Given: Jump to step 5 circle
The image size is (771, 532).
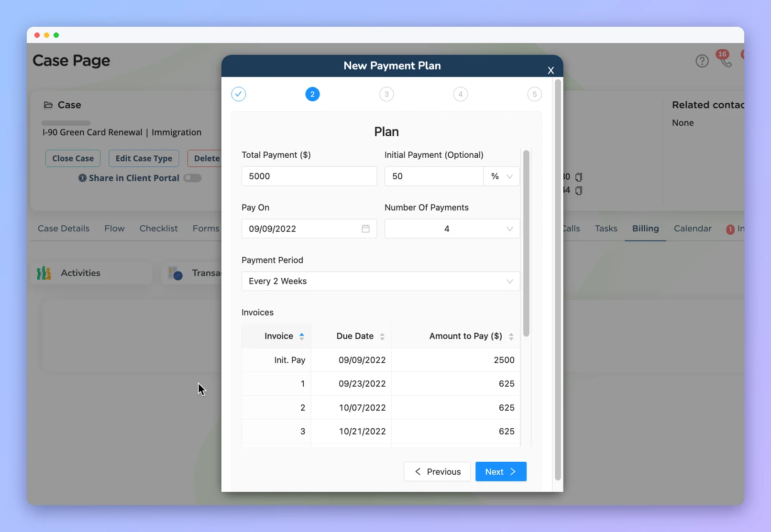Looking at the screenshot, I should [x=535, y=94].
